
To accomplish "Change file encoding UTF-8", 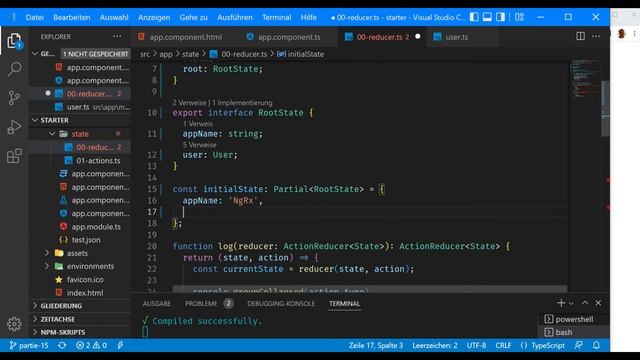I will coord(476,345).
